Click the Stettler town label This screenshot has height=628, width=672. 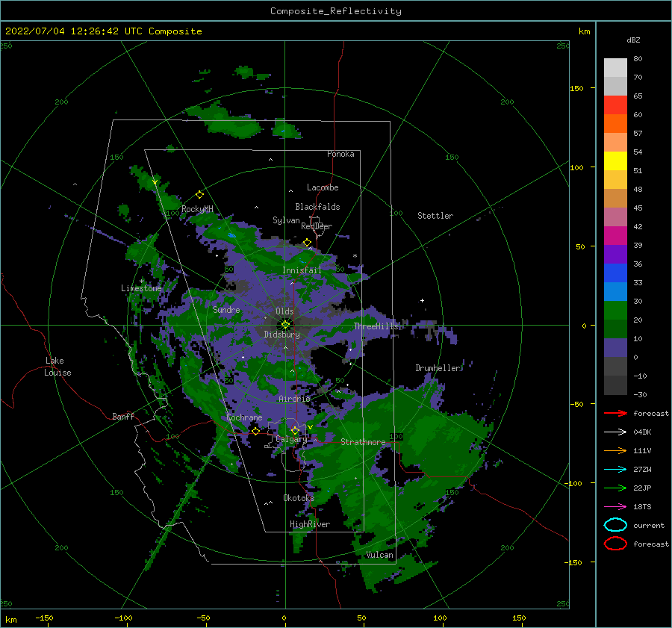click(435, 216)
